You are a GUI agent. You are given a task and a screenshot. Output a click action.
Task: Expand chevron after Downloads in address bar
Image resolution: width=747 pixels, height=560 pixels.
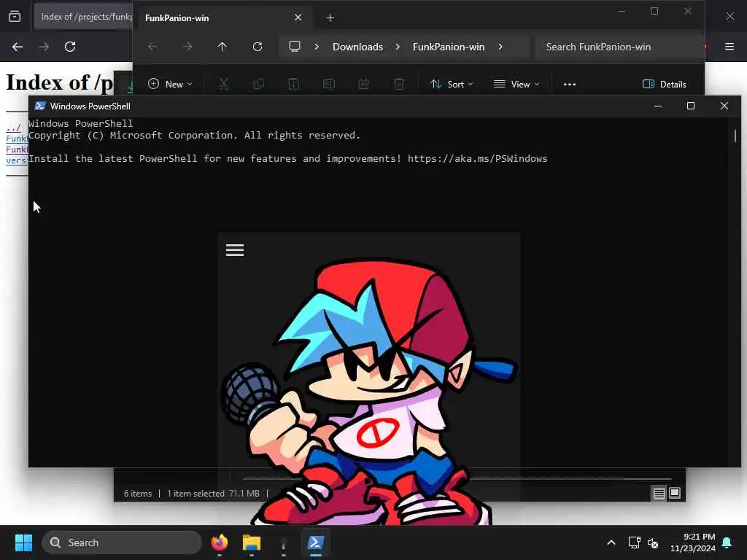398,47
